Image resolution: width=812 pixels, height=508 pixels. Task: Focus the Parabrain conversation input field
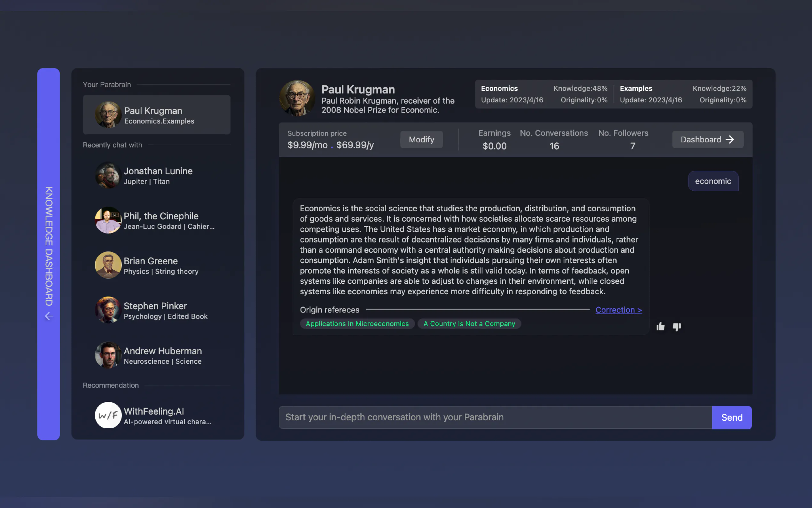[x=495, y=417]
